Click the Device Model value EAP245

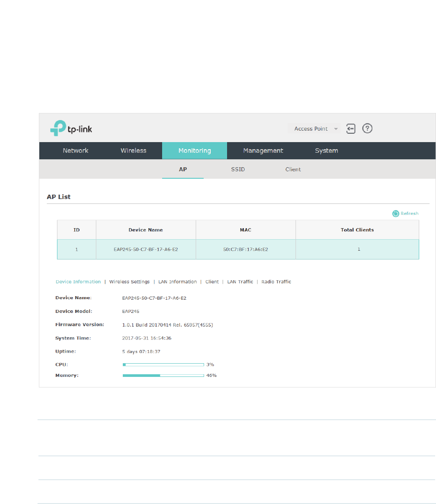pos(131,312)
